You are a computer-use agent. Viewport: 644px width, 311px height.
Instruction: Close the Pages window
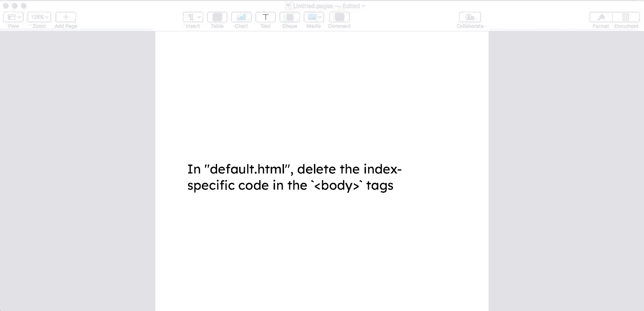click(6, 6)
